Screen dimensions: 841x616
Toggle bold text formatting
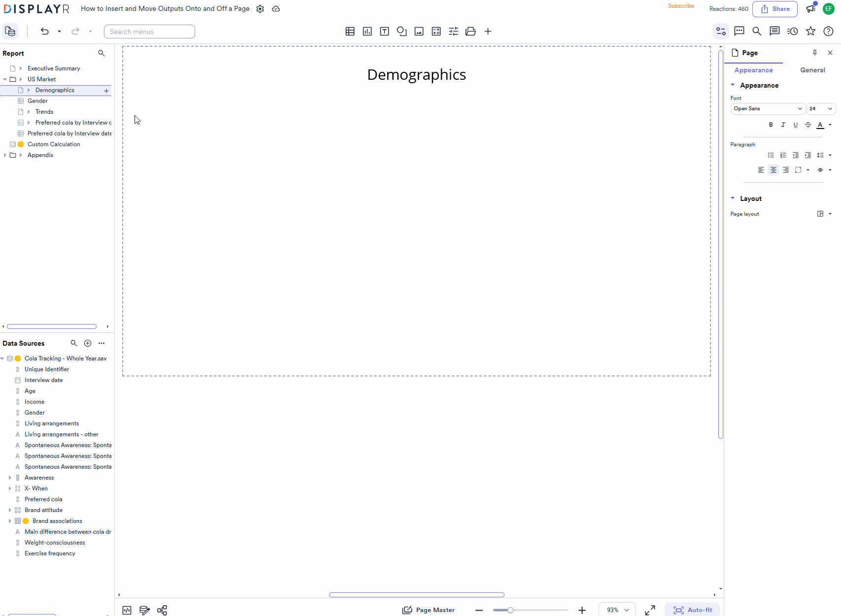[771, 125]
